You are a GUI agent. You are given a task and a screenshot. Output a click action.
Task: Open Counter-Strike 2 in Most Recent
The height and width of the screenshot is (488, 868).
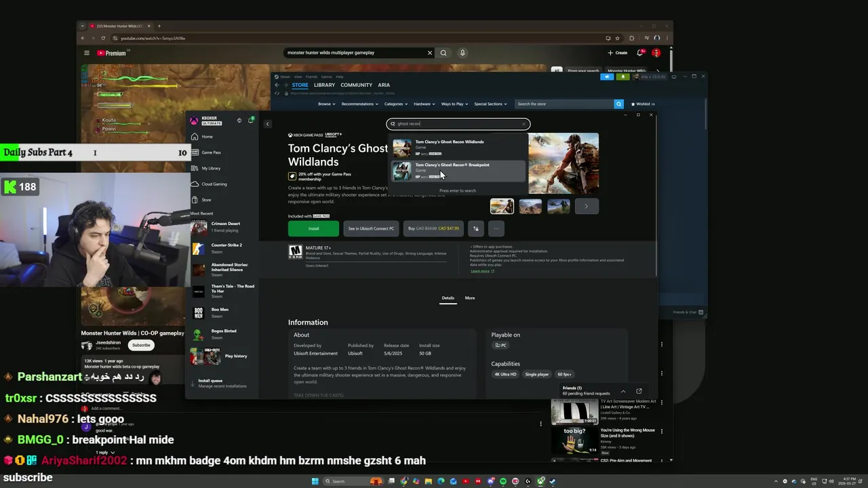point(223,248)
